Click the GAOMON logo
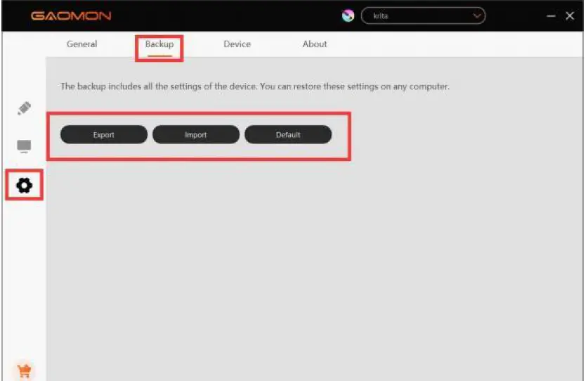Image resolution: width=588 pixels, height=381 pixels. point(71,15)
